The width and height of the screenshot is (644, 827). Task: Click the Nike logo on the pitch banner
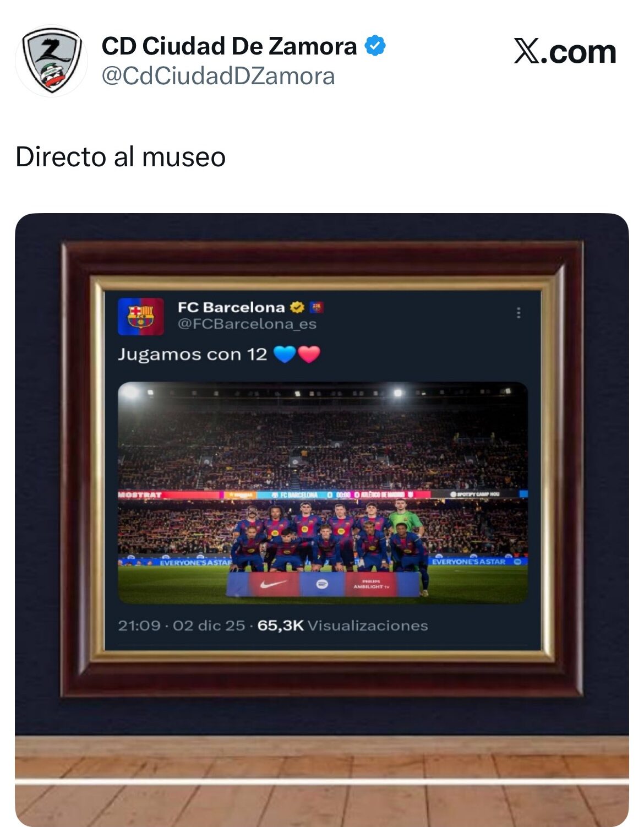coord(274,584)
